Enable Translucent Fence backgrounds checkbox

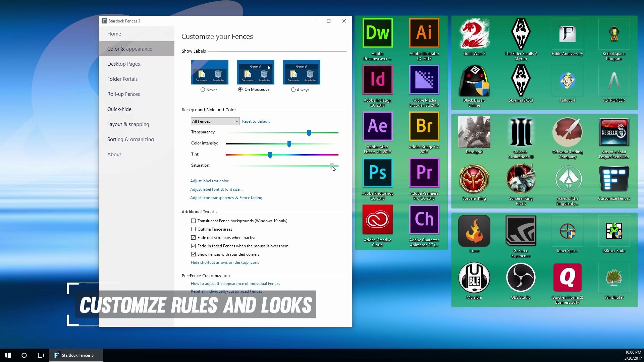193,221
